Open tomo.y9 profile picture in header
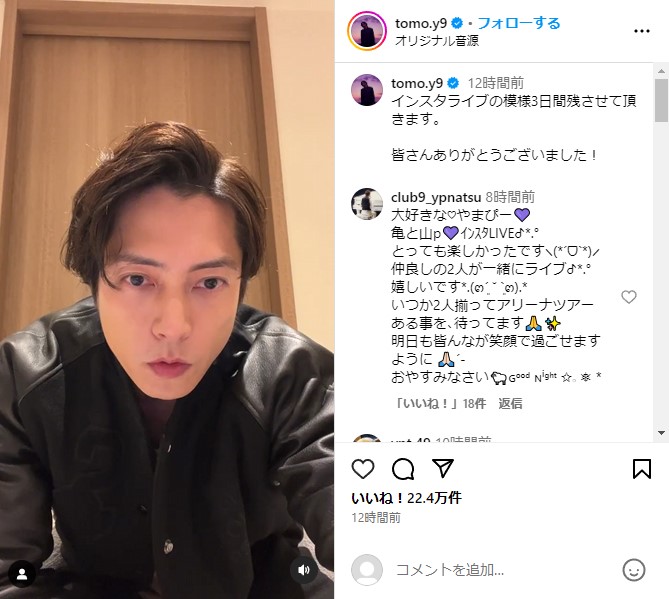669x599 pixels. tap(367, 31)
